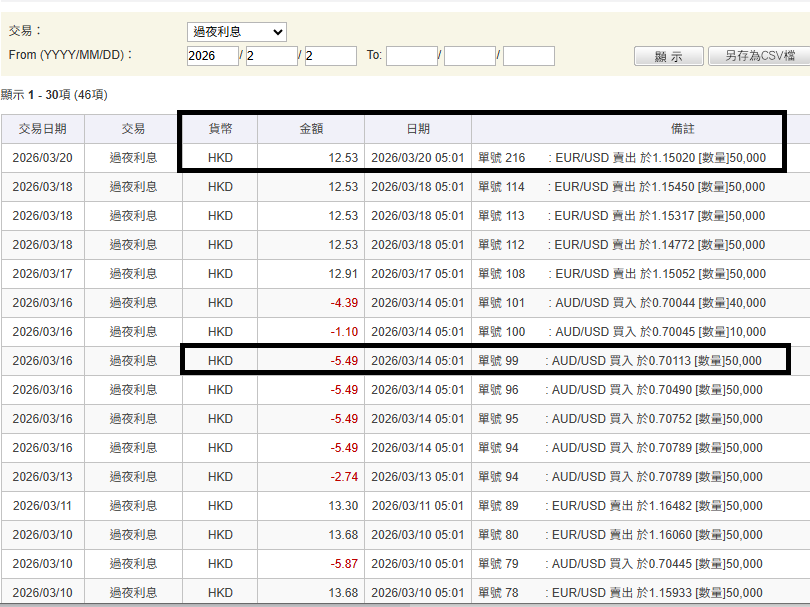Click the 13.30 amount cell

click(x=311, y=506)
